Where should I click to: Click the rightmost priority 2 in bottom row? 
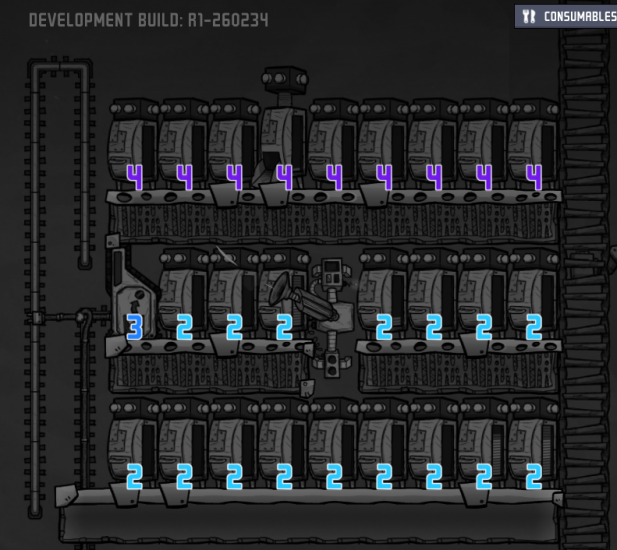click(534, 476)
